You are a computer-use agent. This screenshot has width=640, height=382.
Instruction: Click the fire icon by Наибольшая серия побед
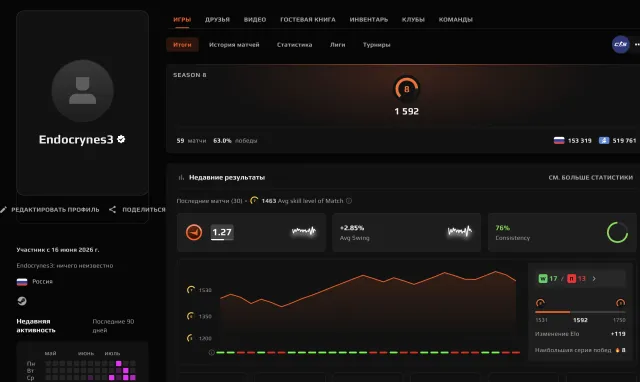pyautogui.click(x=617, y=350)
